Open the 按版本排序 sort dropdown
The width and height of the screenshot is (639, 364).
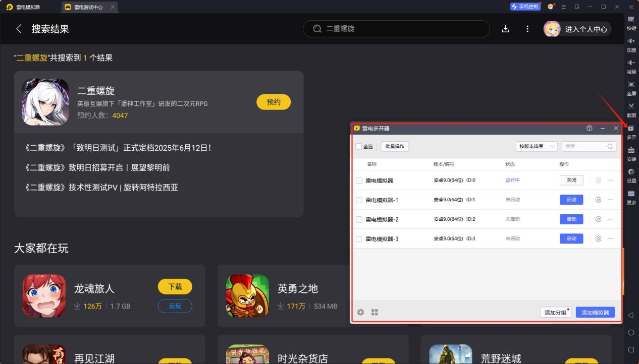coord(536,146)
